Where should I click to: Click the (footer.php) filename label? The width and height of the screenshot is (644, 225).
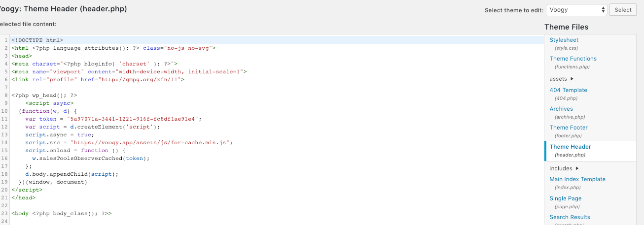coord(568,135)
